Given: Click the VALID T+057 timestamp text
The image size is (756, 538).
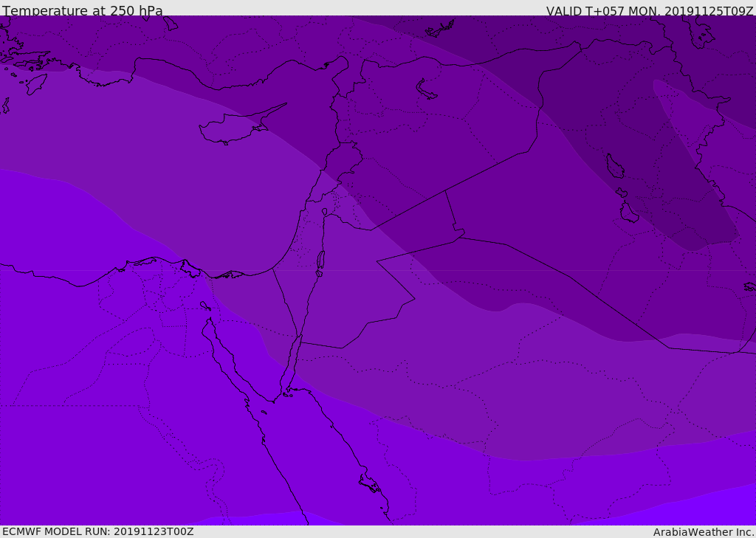Looking at the screenshot, I should point(650,11).
